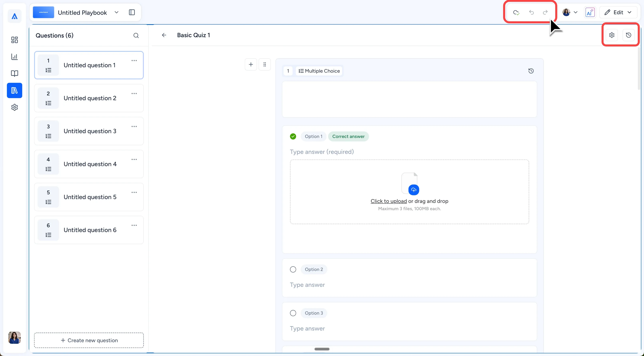Open more options for Untitled question 6
The width and height of the screenshot is (644, 356).
tap(134, 225)
